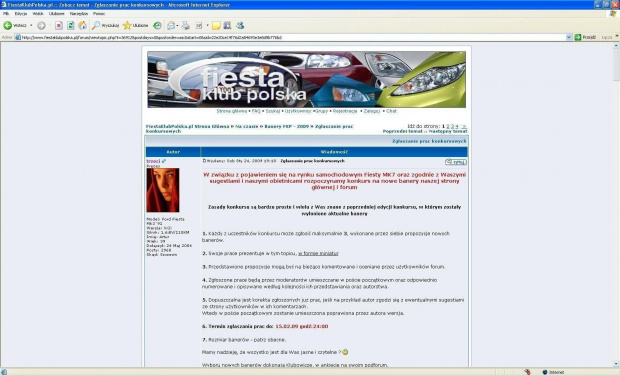Expand the edit tool dropdown arrow in toolbar

[207, 26]
